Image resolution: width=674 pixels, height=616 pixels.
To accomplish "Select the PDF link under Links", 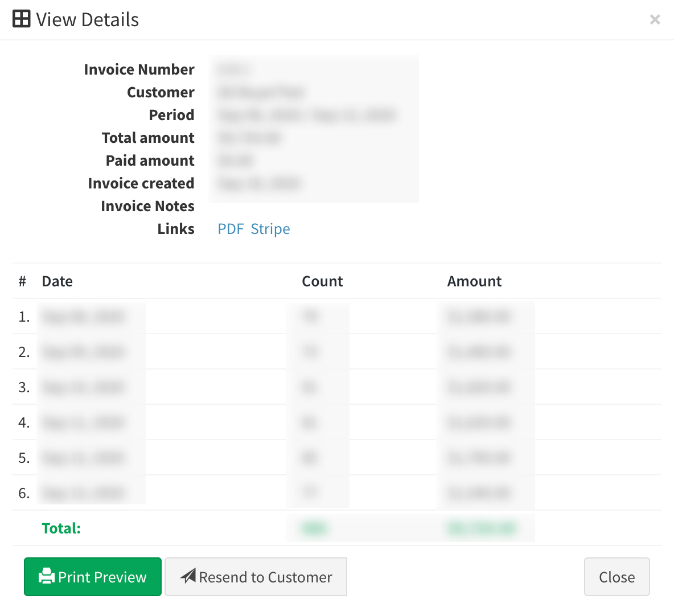I will [x=230, y=228].
